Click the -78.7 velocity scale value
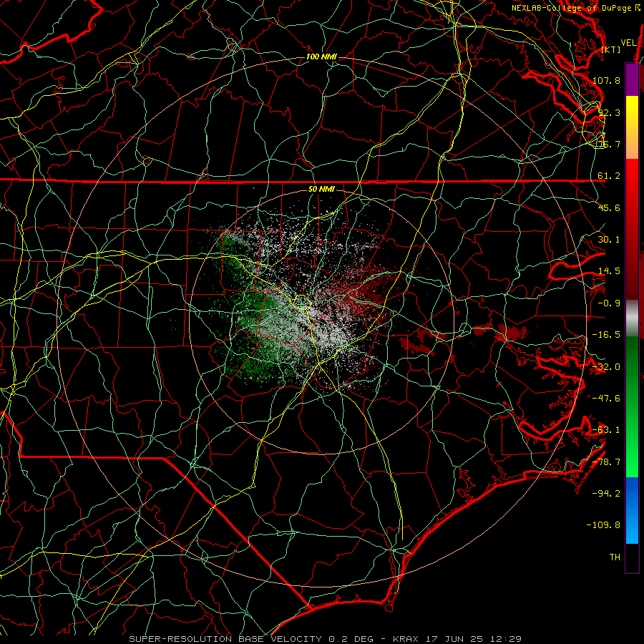This screenshot has height=644, width=644. 606,462
